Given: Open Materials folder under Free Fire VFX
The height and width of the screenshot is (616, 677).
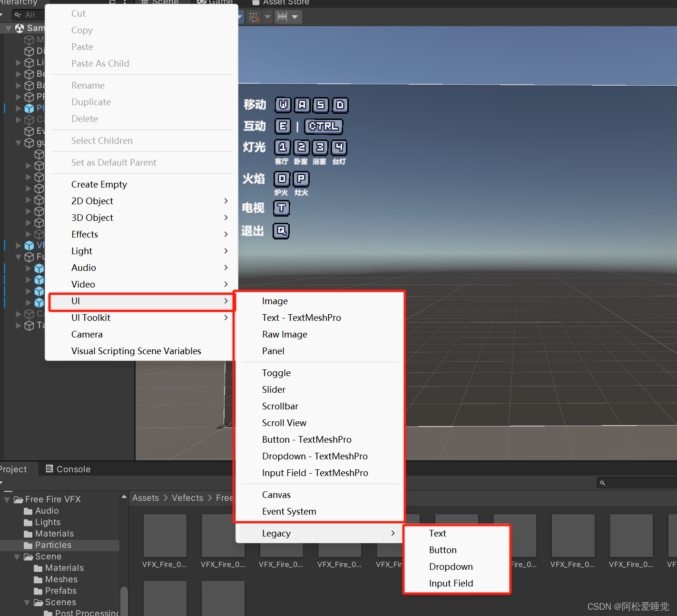Looking at the screenshot, I should (49, 534).
